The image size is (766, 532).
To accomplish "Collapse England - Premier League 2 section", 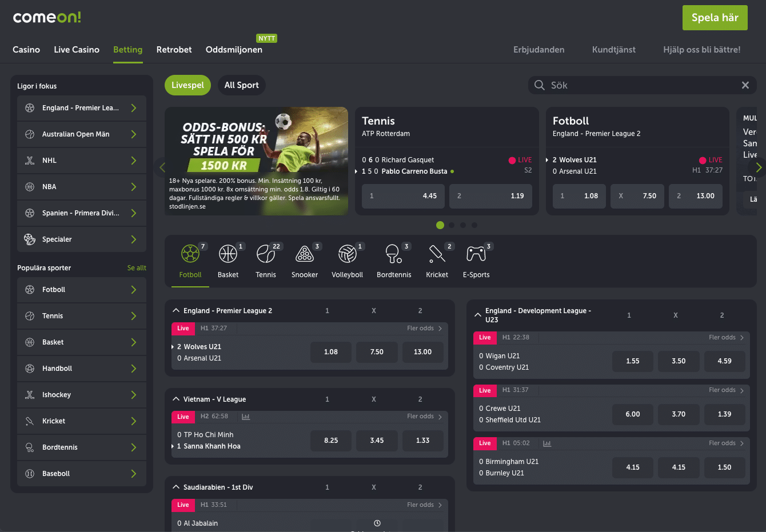I will coord(176,310).
